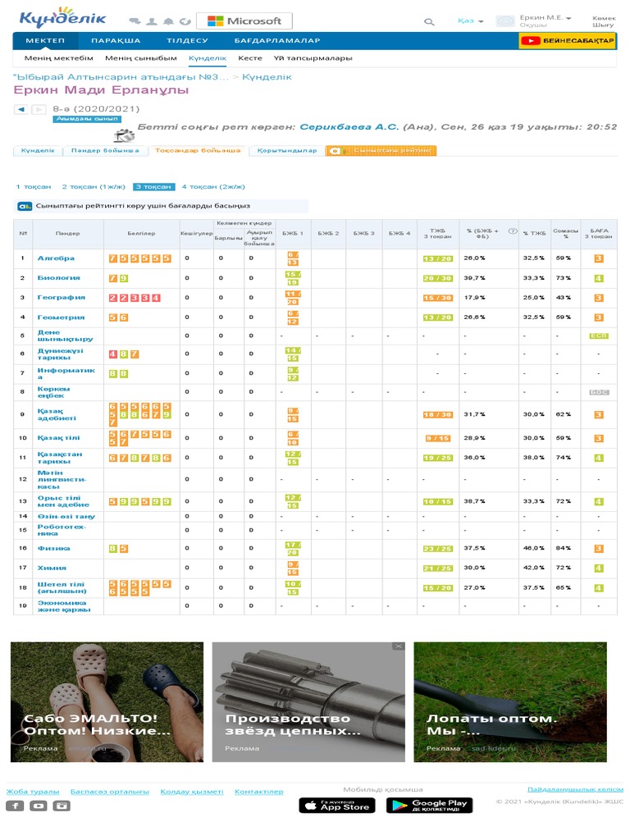Open БЕЙНЕСАБАҚТАР video lessons button

pos(568,41)
